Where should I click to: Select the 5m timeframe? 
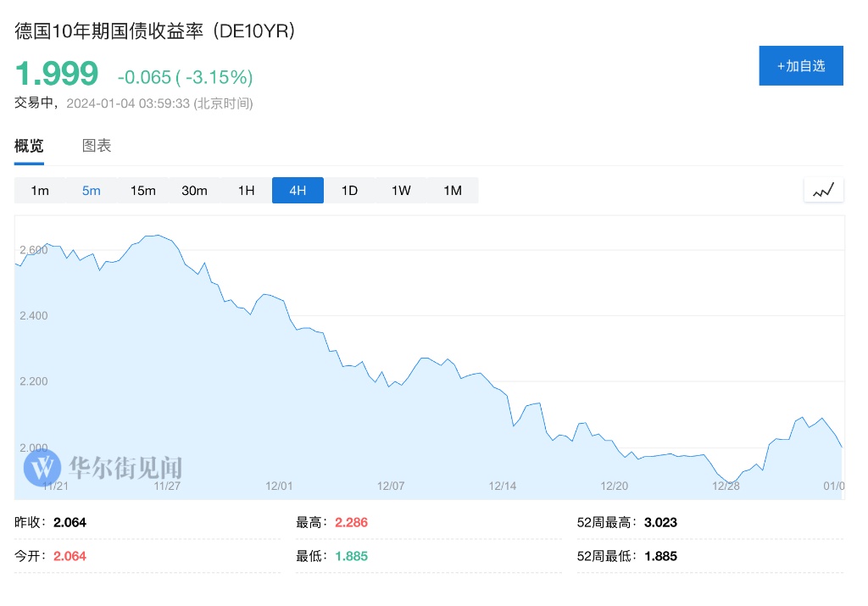coord(92,191)
